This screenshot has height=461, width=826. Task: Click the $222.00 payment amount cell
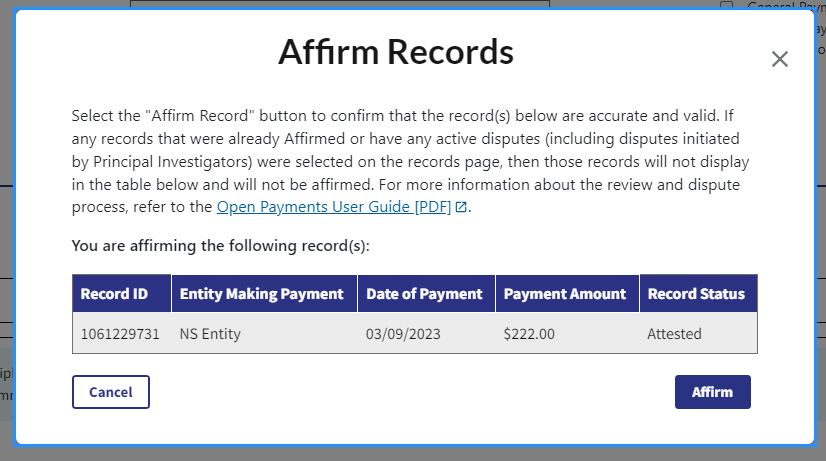pos(529,334)
